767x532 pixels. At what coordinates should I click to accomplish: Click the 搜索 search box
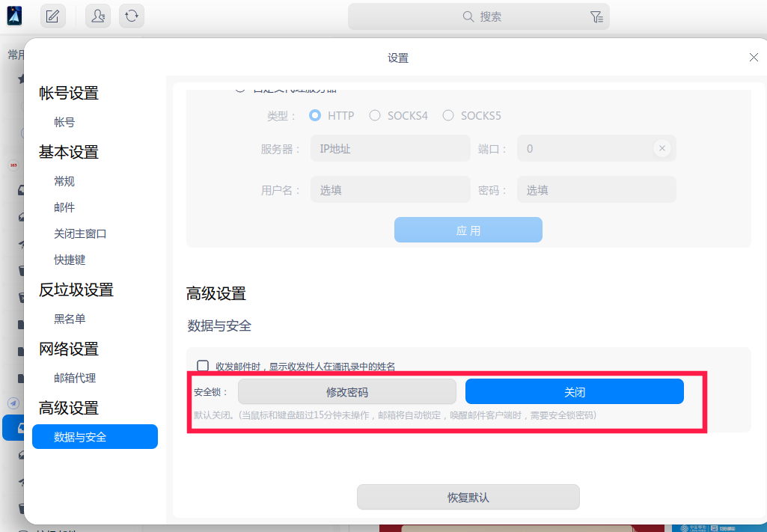coord(478,16)
